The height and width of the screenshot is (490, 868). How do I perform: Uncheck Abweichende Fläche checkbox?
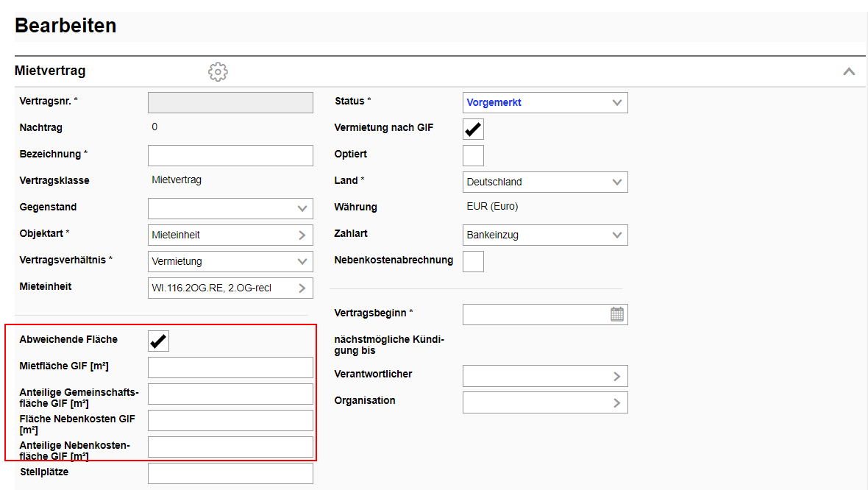coord(158,341)
